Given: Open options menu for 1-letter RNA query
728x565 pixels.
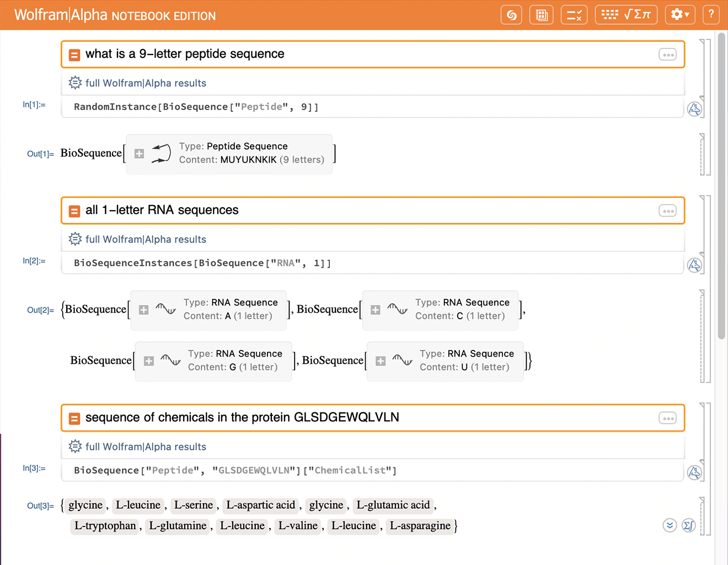Looking at the screenshot, I should click(667, 211).
